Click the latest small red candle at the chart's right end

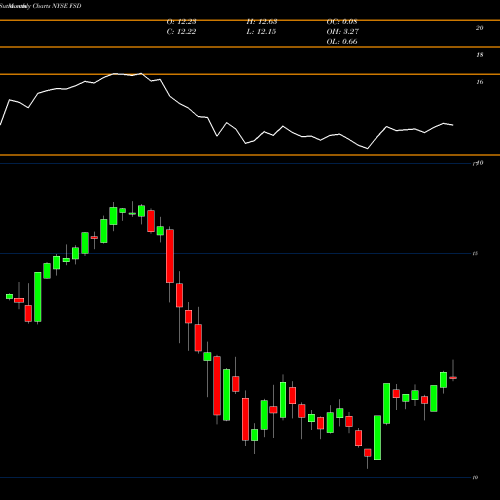pos(453,378)
